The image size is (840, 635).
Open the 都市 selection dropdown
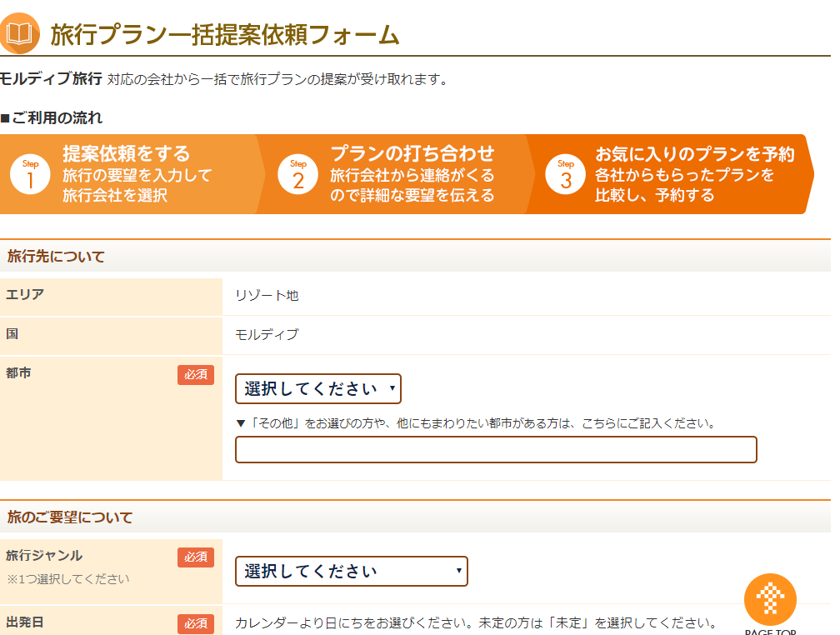[x=318, y=389]
